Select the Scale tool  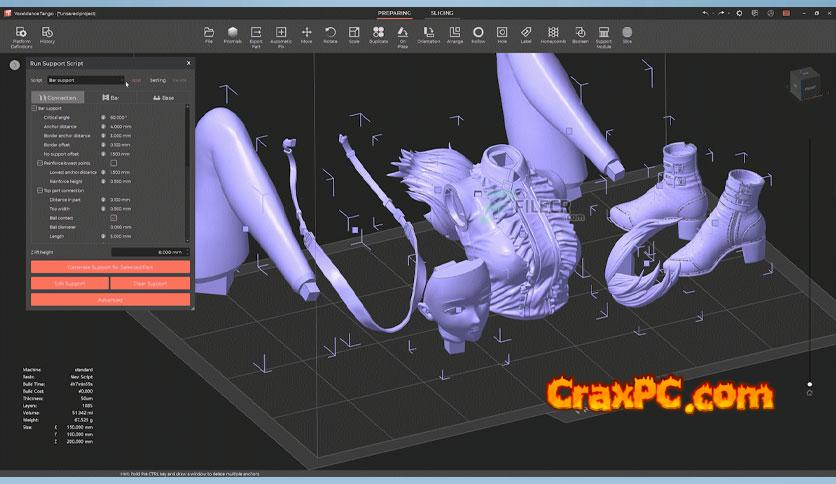(354, 36)
